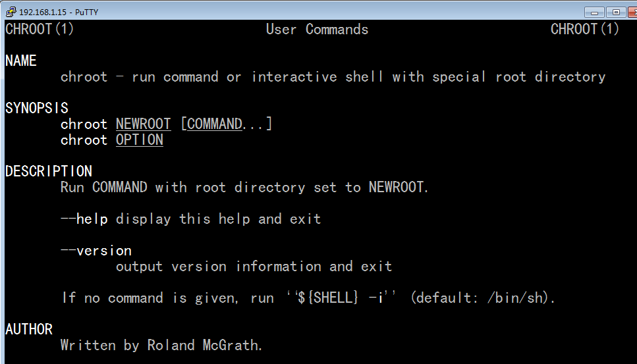637x364 pixels.
Task: Click the underlined NEWROOT argument in synopsis
Action: [143, 124]
